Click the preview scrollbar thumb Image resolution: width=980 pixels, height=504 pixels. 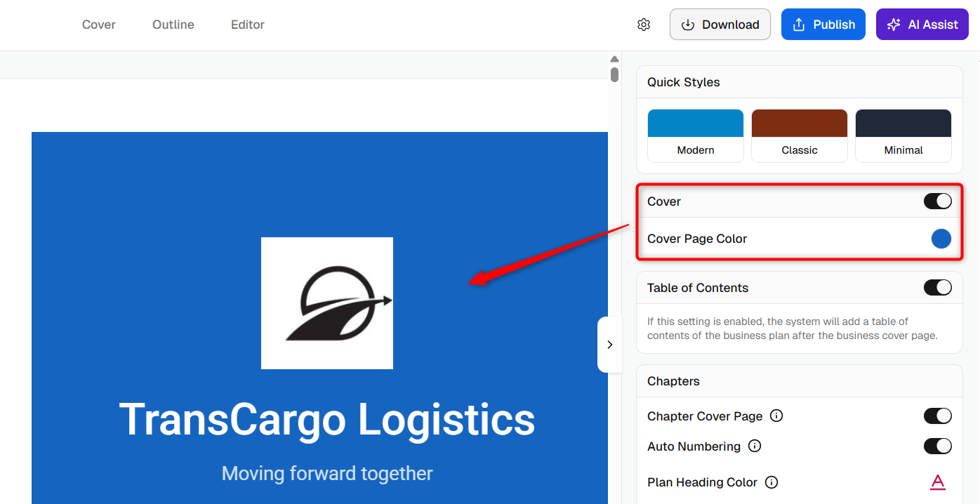point(614,74)
